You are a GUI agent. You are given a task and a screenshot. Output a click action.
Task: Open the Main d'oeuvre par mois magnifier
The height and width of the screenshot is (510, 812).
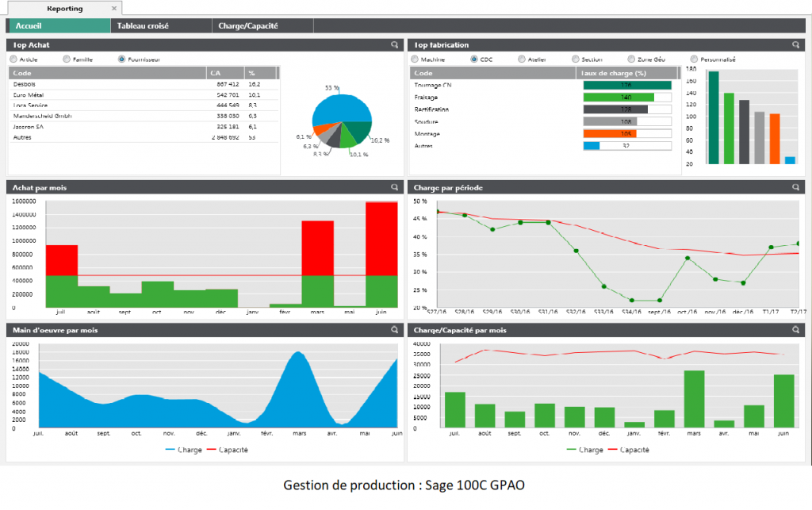[394, 329]
